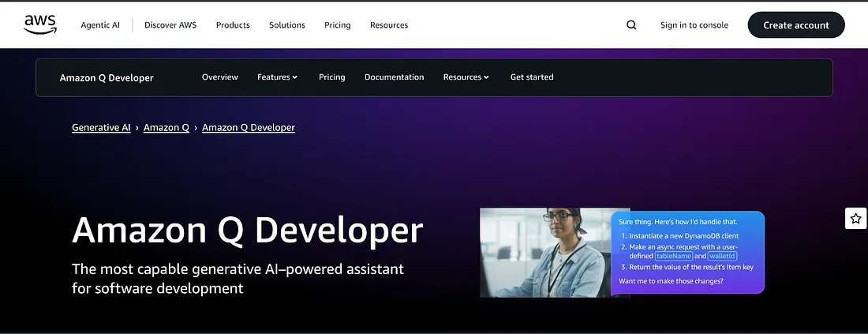Screen dimensions: 868x334
Task: Click "Instantiate a new DynamoDB client" step
Action: click(683, 236)
